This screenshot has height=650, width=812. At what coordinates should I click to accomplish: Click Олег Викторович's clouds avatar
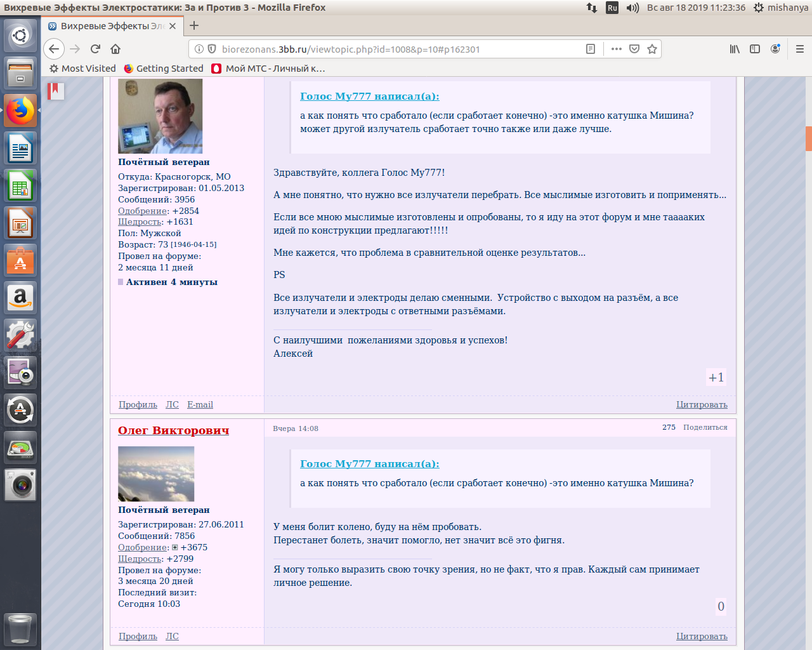tap(156, 474)
